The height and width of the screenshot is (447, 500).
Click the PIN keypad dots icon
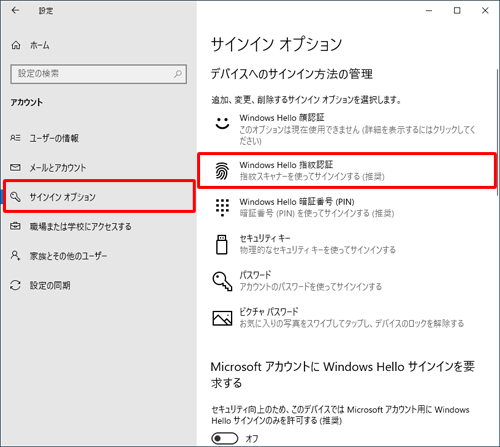click(x=222, y=207)
